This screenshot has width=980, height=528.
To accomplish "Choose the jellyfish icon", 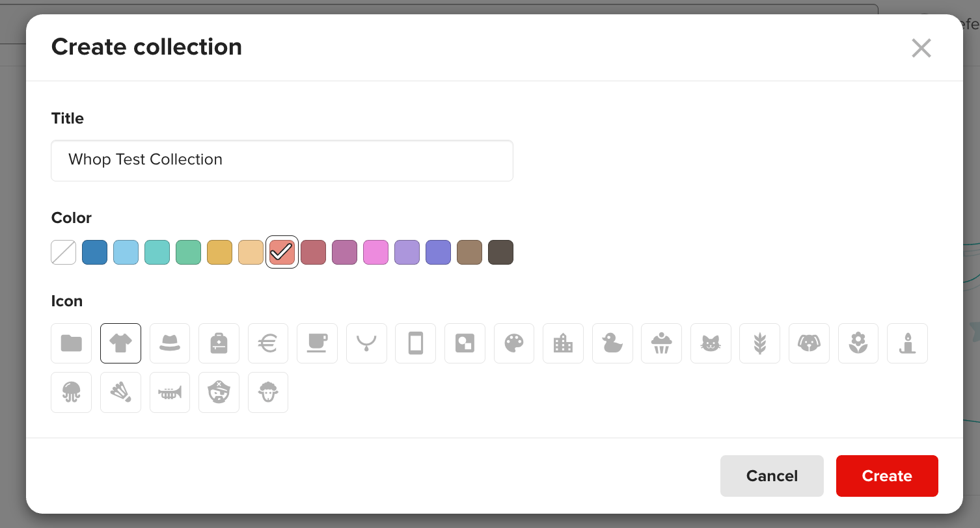I will click(x=71, y=392).
